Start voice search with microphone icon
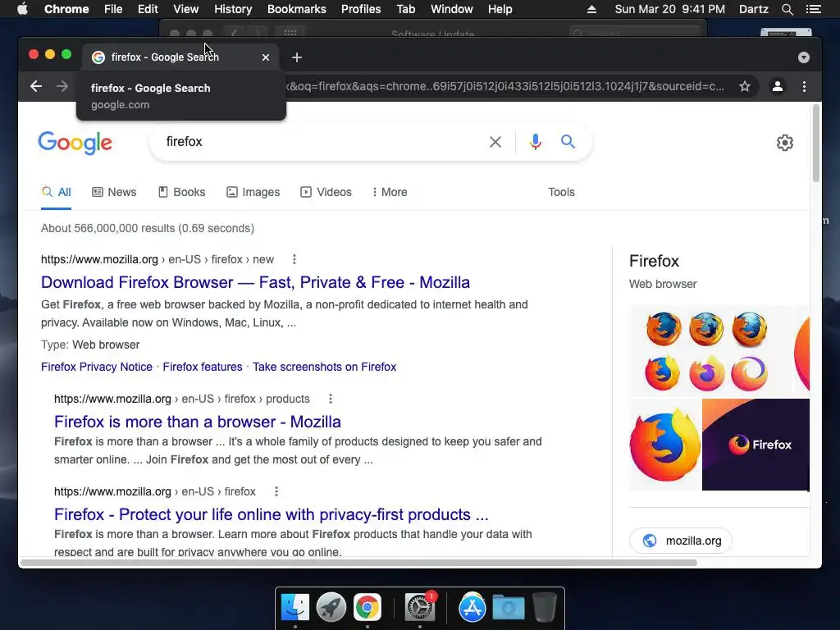The image size is (840, 630). pos(535,142)
